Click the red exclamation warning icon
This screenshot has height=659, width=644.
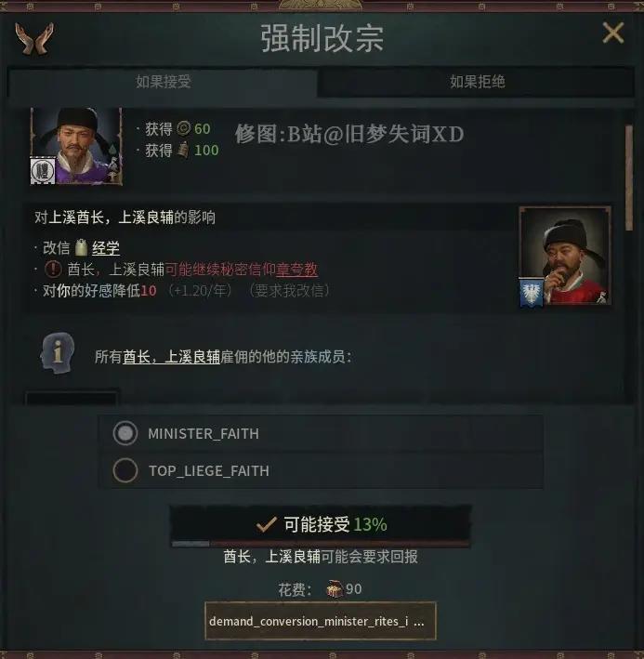[x=53, y=269]
